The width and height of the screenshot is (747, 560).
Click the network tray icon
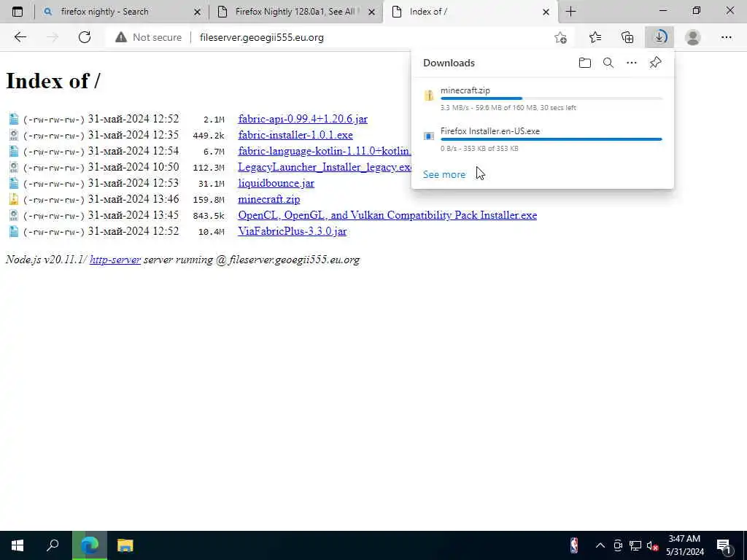635,545
